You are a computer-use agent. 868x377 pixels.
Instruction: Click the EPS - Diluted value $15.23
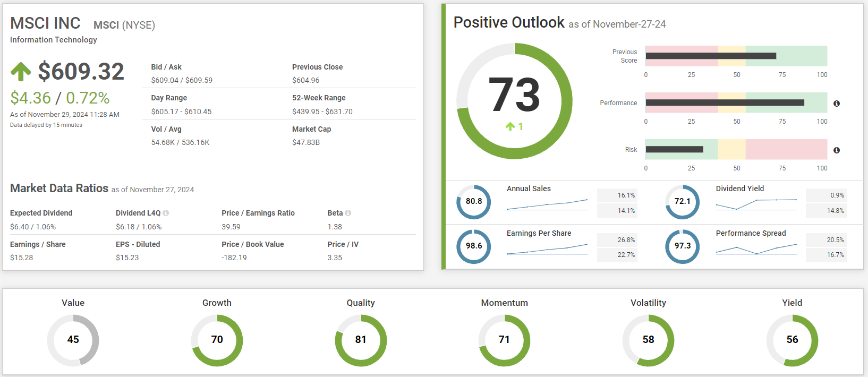tap(127, 258)
